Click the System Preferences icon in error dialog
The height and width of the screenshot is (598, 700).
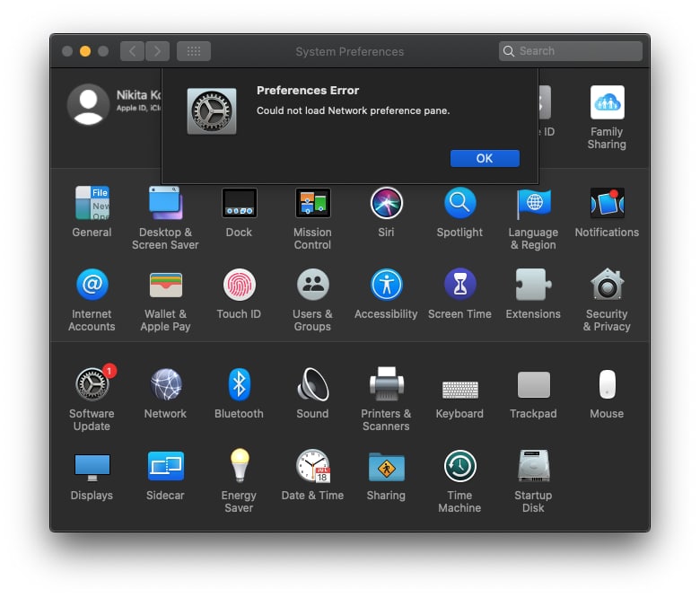[x=212, y=110]
